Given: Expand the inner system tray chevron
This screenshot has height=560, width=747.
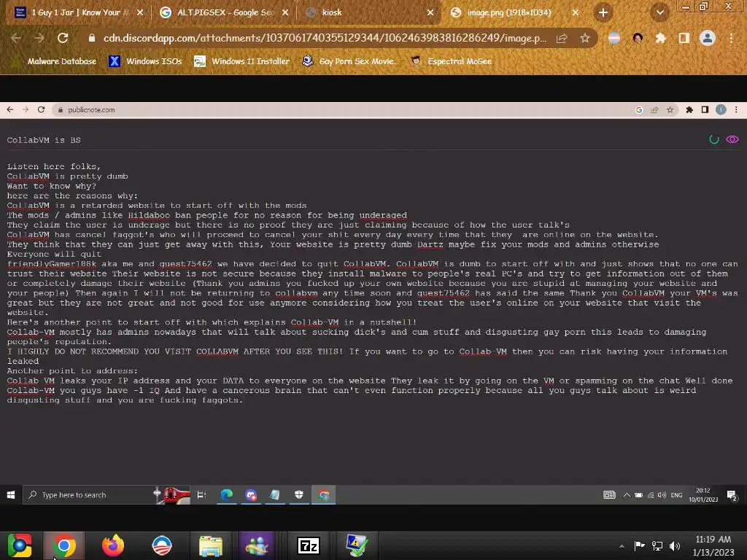Looking at the screenshot, I should coord(627,495).
